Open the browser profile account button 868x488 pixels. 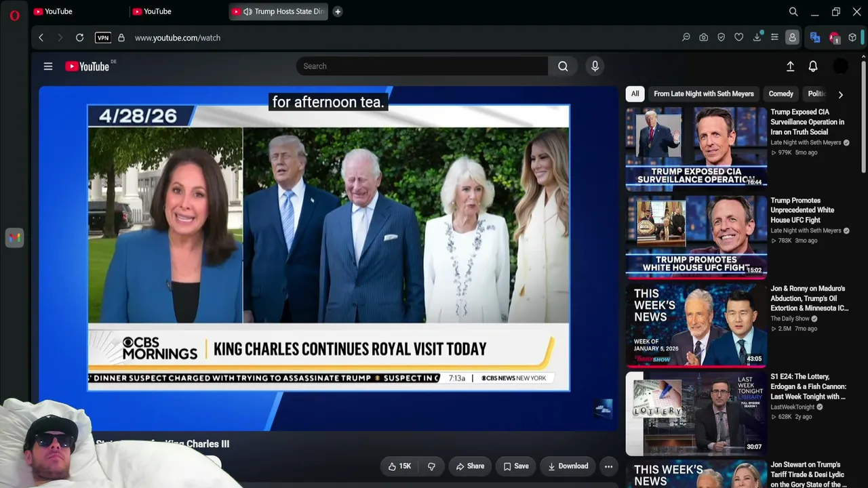pos(792,38)
